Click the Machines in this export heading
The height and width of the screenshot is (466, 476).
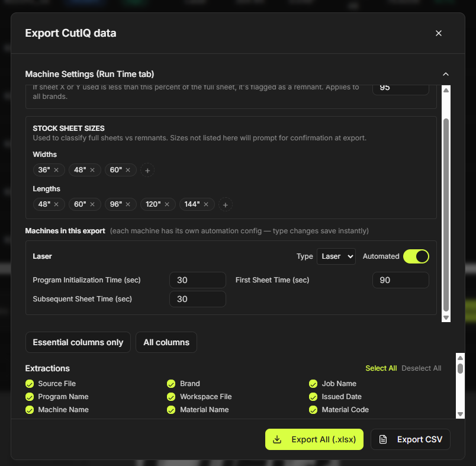[65, 231]
